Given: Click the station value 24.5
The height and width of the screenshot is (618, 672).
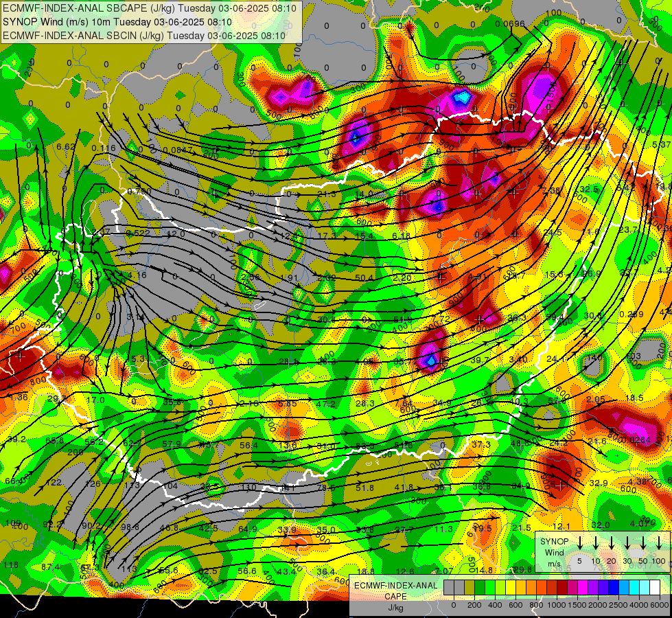Looking at the screenshot, I should (x=553, y=233).
